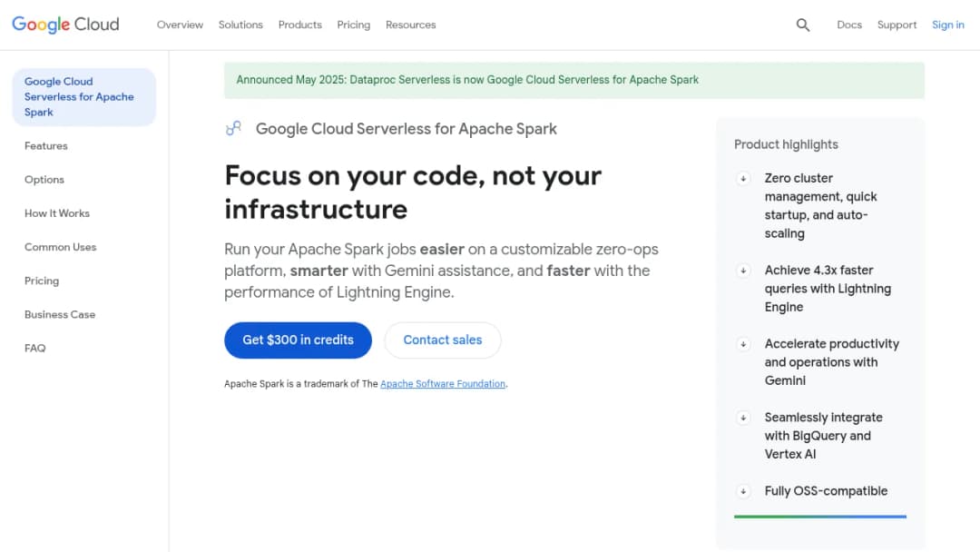This screenshot has width=980, height=552.
Task: Click Sign in
Action: 948,25
